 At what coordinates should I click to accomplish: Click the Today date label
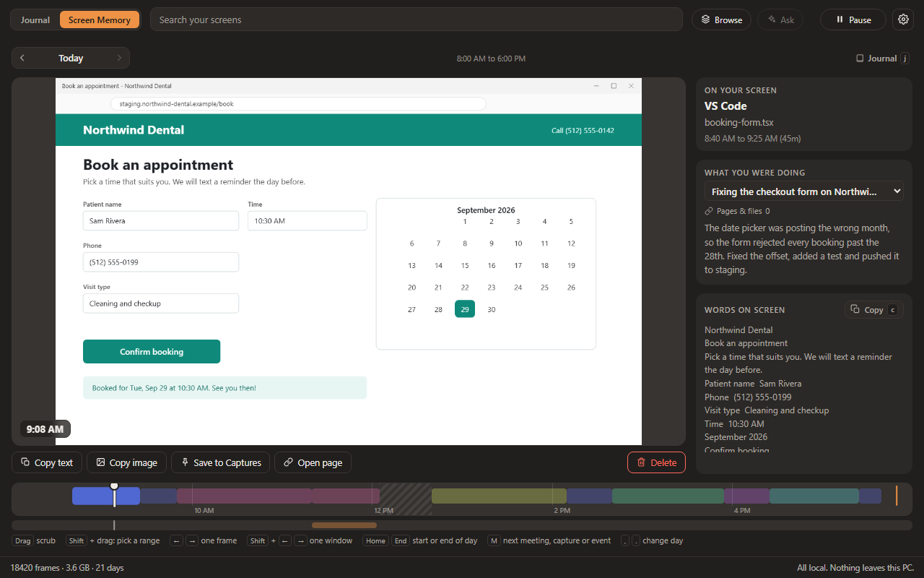(71, 58)
